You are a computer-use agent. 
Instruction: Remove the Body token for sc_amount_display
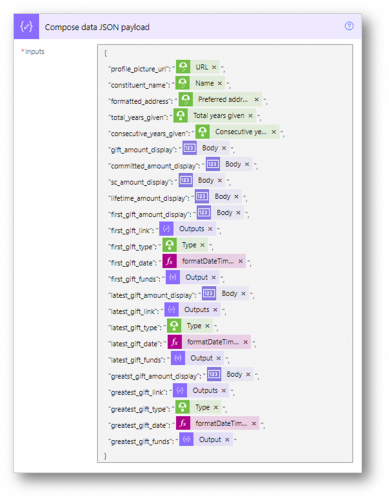(220, 180)
